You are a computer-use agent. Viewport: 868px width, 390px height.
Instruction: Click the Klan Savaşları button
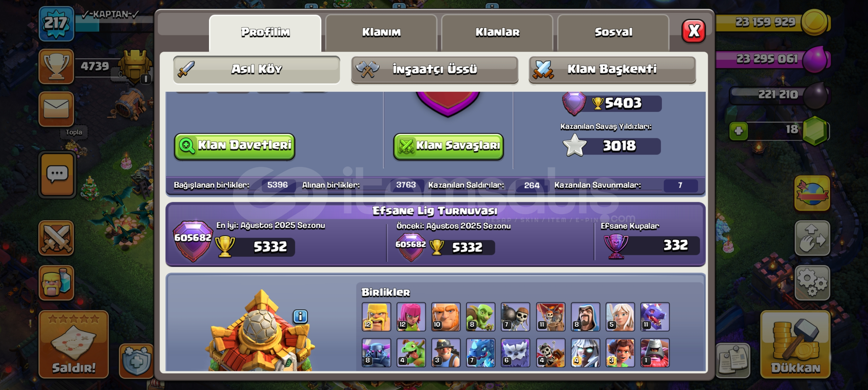(448, 146)
